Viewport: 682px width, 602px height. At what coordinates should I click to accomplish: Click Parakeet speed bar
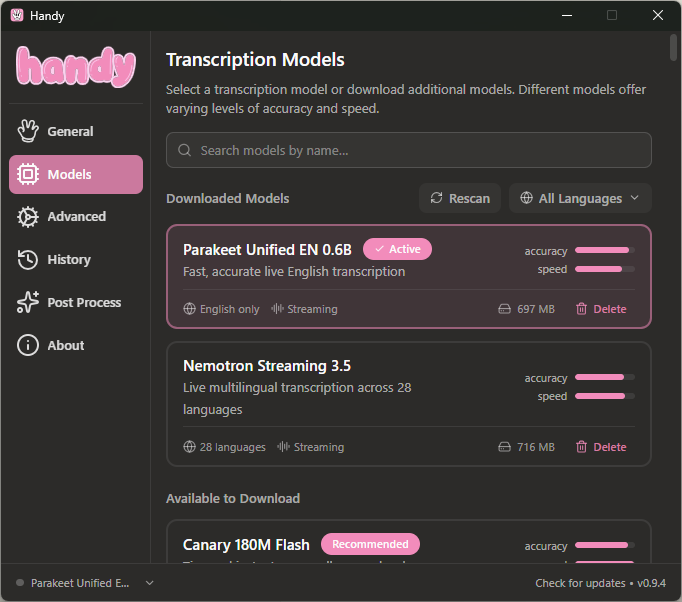(605, 269)
